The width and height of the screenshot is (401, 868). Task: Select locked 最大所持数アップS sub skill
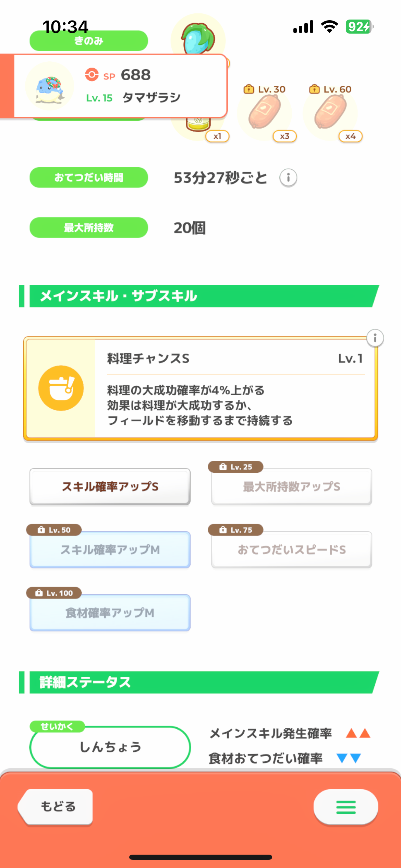point(292,486)
